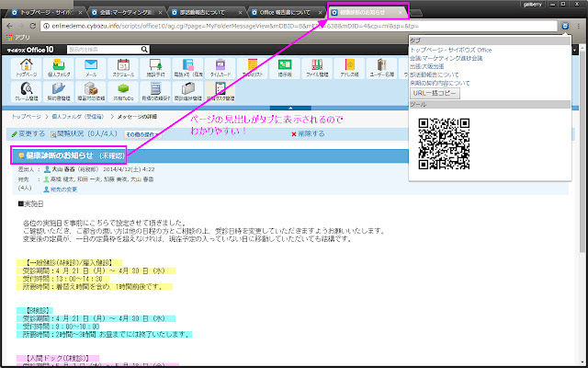Switch to the Office 報告書について browser tab
The width and height of the screenshot is (588, 368).
click(x=287, y=12)
